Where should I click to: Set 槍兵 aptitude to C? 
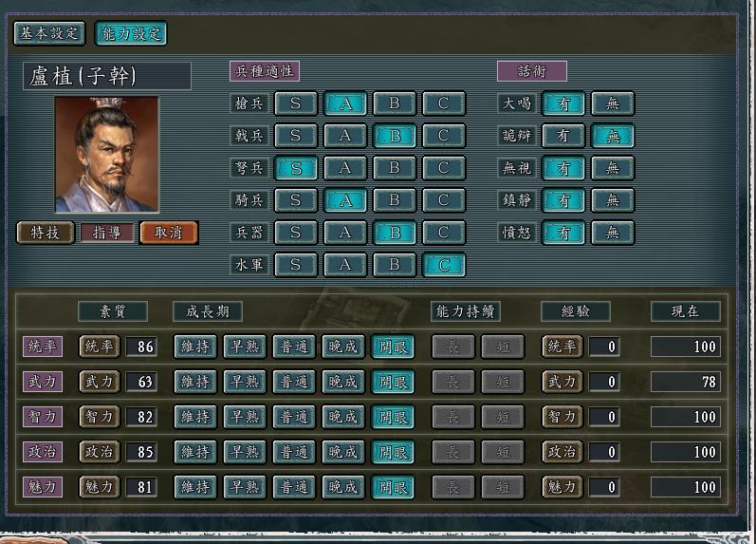[444, 103]
